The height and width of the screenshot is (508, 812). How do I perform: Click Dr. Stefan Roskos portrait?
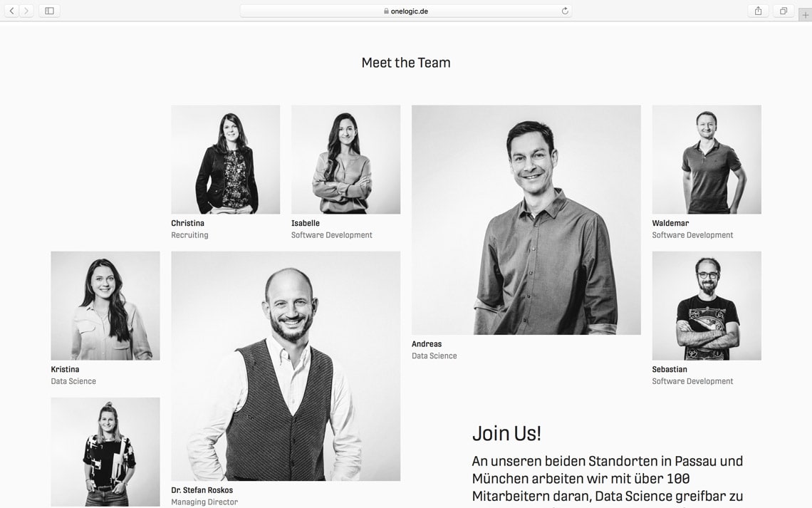[x=286, y=366]
